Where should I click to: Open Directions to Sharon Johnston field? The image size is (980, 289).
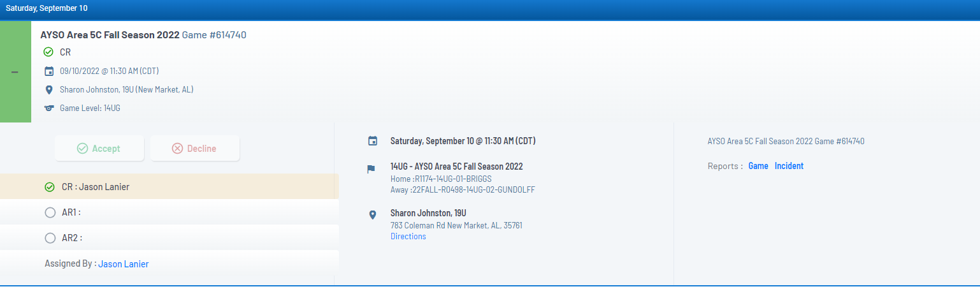(408, 236)
